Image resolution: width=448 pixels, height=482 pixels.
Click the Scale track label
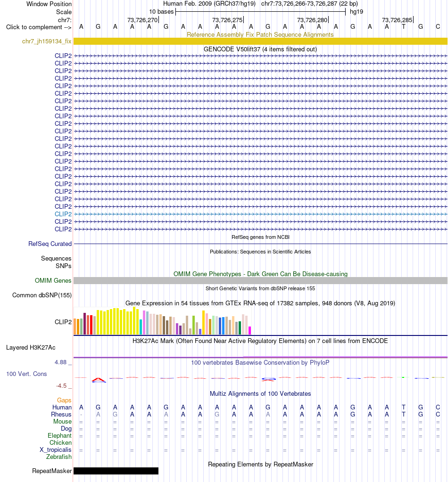click(64, 12)
